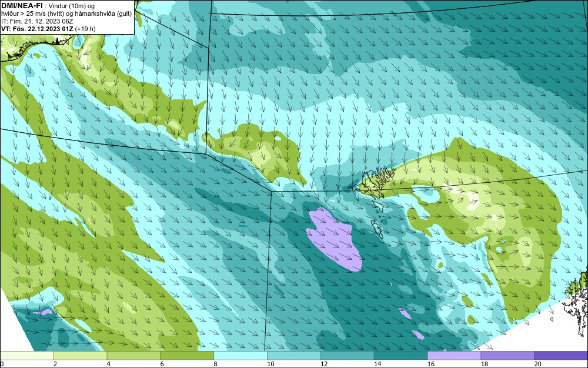
Task: Click the 'IT: Fim. 21. 12. 2023 06Z' line
Action: (x=37, y=21)
